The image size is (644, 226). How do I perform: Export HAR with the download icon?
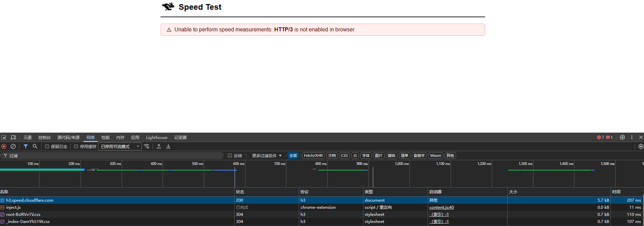pyautogui.click(x=169, y=147)
